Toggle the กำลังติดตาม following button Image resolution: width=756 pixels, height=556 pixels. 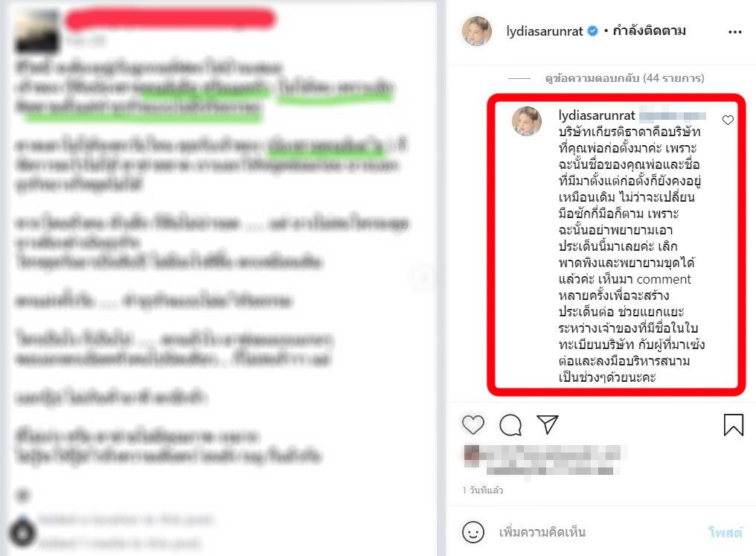coord(649,31)
